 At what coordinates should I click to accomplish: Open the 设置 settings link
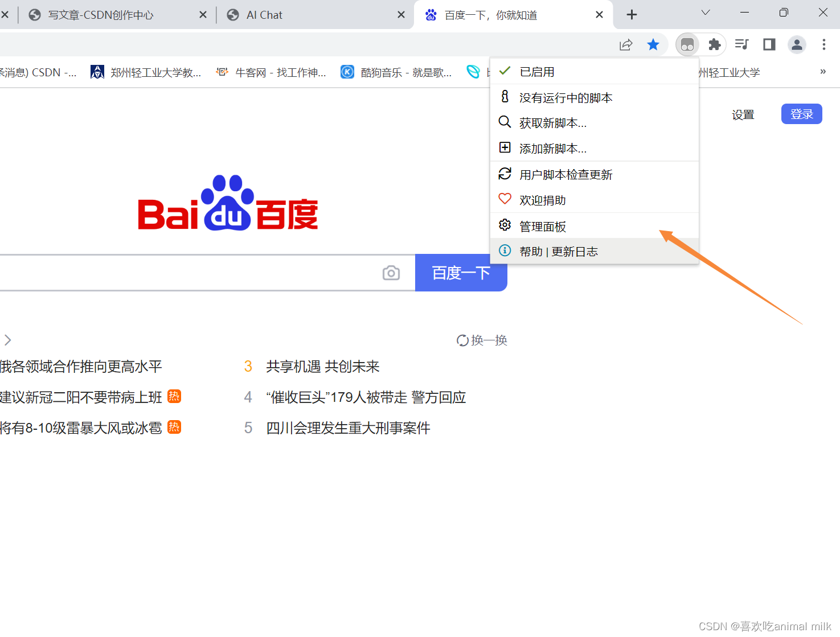[x=743, y=114]
